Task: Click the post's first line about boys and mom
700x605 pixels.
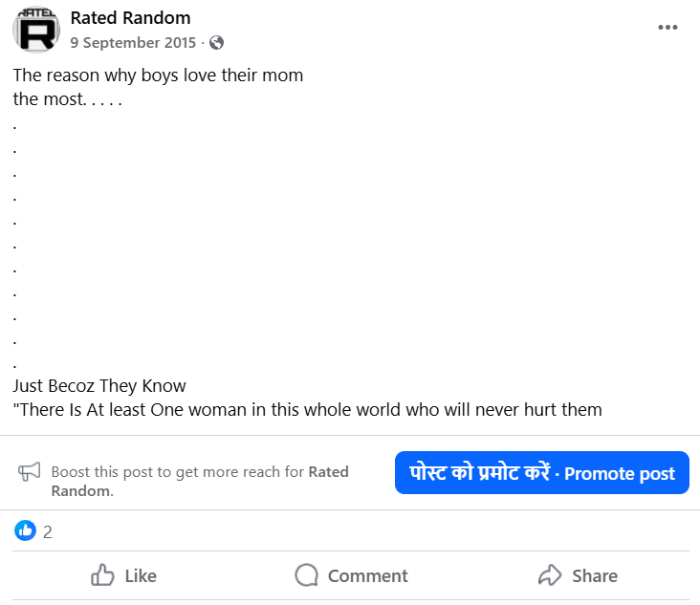Action: tap(158, 76)
